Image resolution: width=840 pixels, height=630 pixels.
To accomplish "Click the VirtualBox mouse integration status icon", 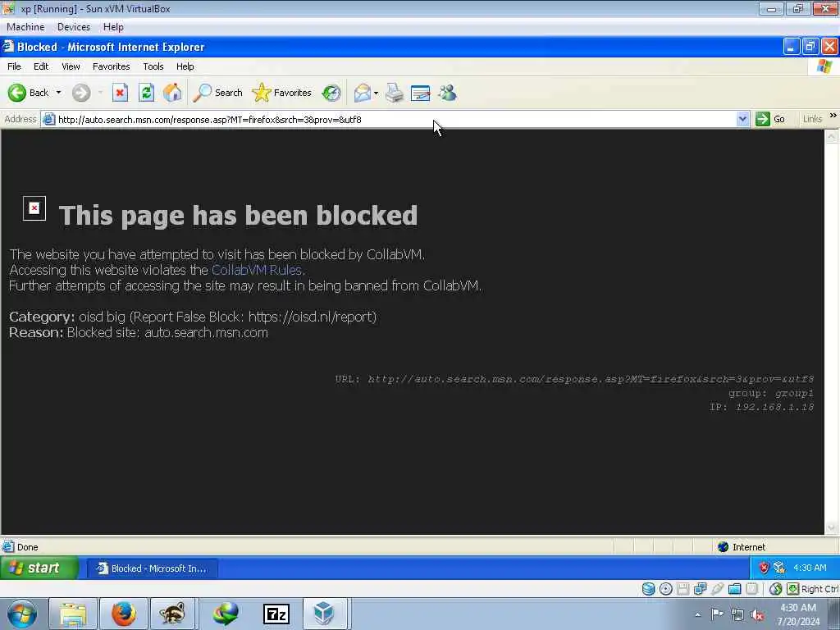I will [x=776, y=589].
